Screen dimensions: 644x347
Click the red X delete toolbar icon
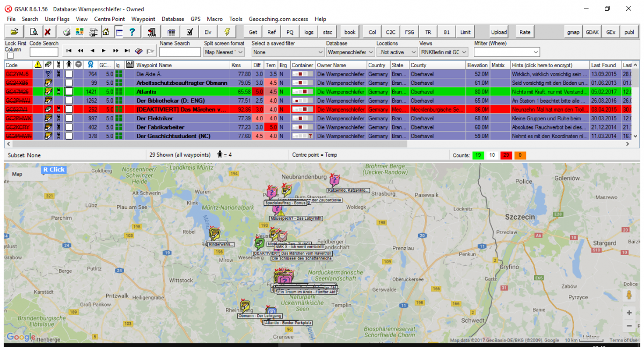(47, 32)
